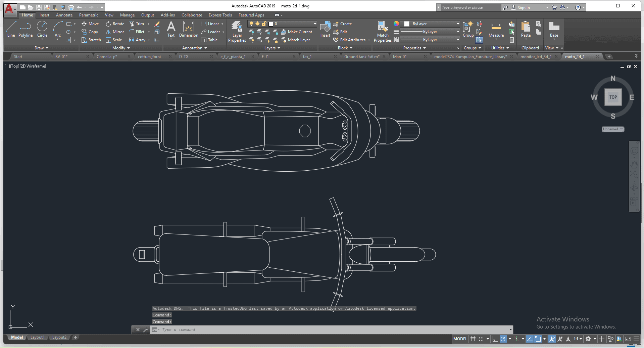Expand the ByLayer color dropdown
This screenshot has height=348, width=644.
pyautogui.click(x=458, y=24)
